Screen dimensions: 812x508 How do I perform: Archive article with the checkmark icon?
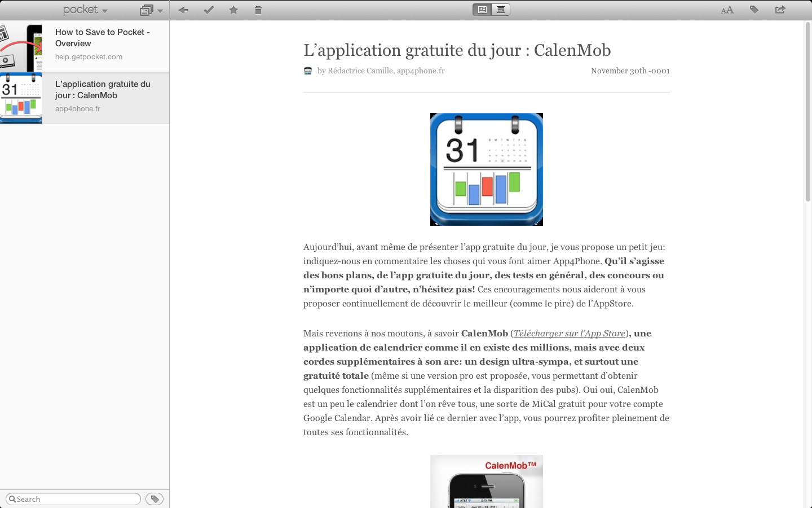(209, 10)
